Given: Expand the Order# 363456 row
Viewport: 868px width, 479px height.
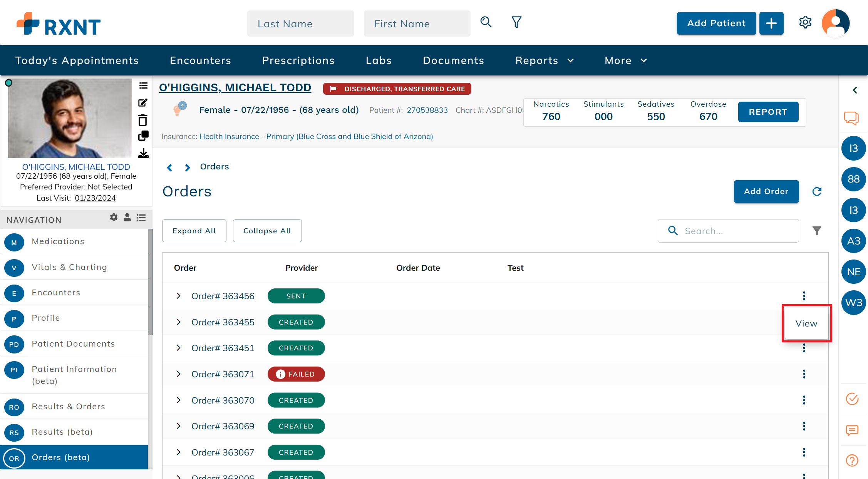Looking at the screenshot, I should click(x=178, y=296).
